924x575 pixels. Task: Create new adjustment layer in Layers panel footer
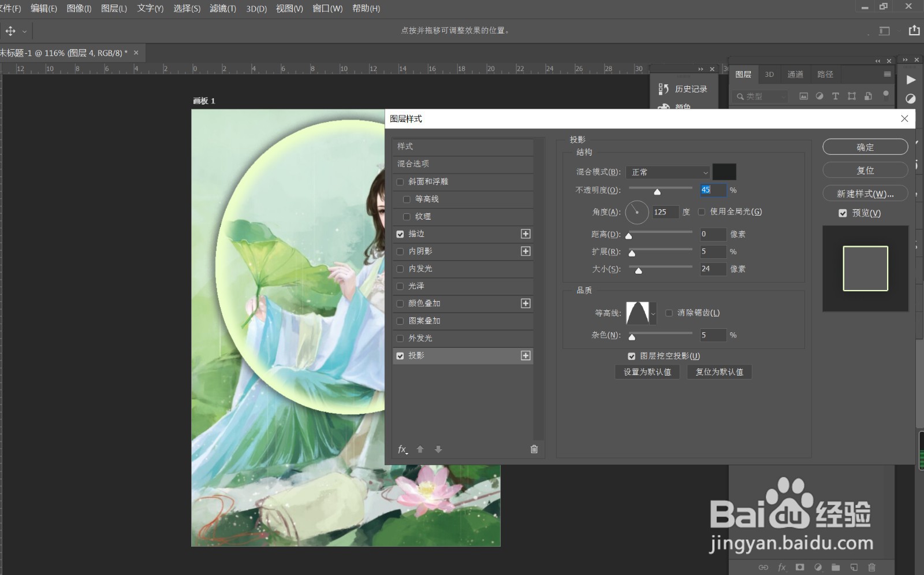tap(818, 567)
